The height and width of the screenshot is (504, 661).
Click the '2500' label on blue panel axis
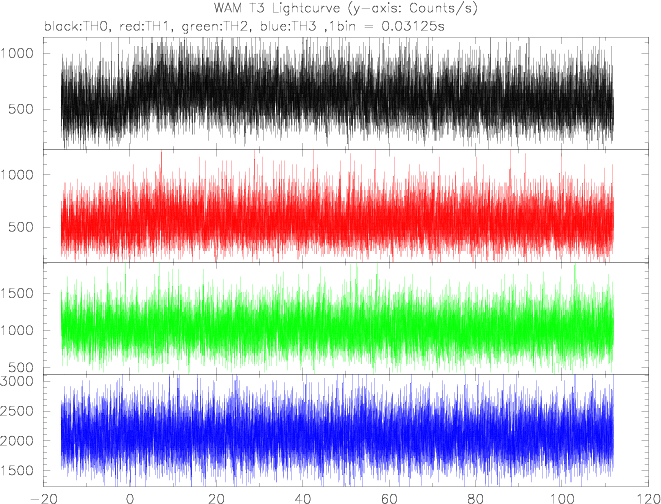tap(17, 411)
